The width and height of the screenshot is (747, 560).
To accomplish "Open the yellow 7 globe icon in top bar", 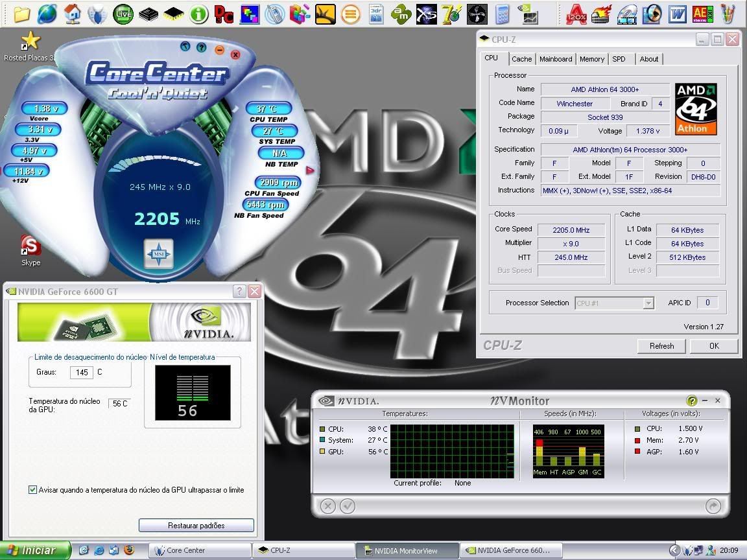I will point(451,14).
